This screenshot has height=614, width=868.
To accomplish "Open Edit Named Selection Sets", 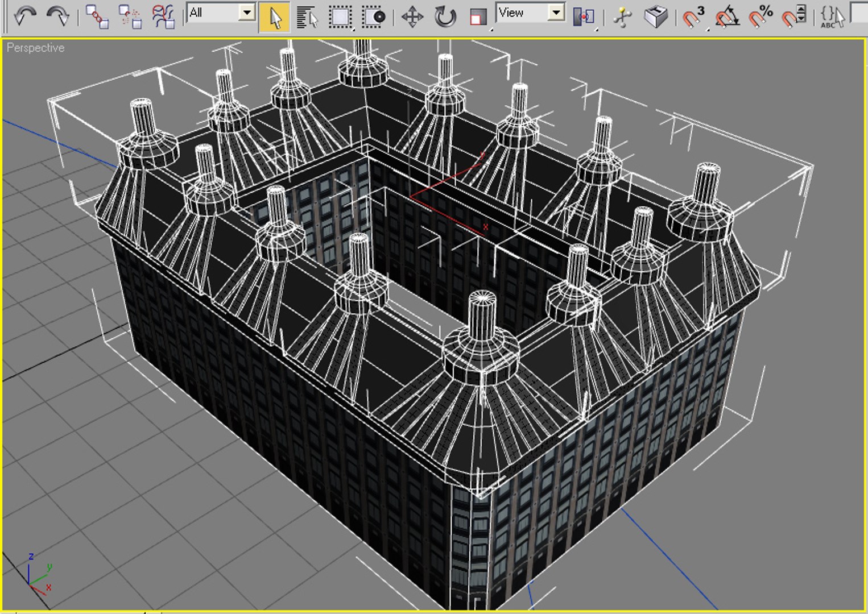I will (833, 16).
